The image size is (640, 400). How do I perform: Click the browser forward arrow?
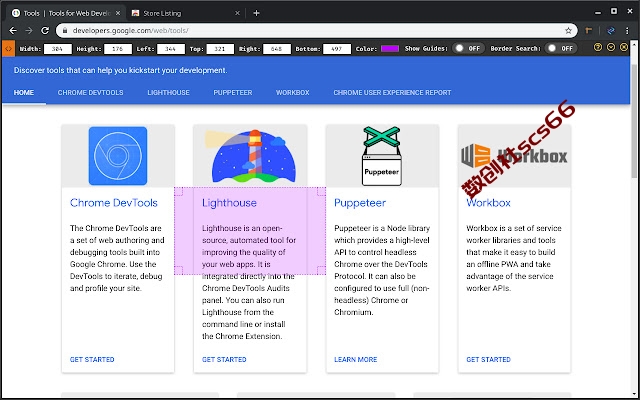(x=29, y=31)
